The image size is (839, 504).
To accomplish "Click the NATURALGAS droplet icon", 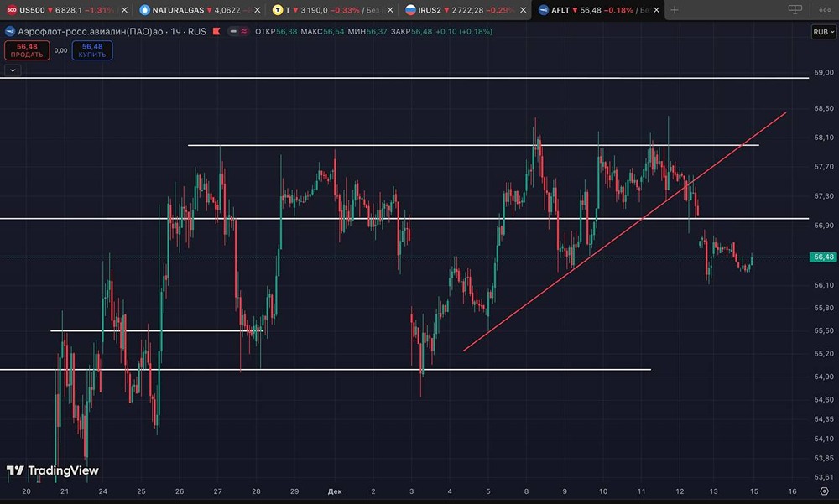I will point(144,9).
